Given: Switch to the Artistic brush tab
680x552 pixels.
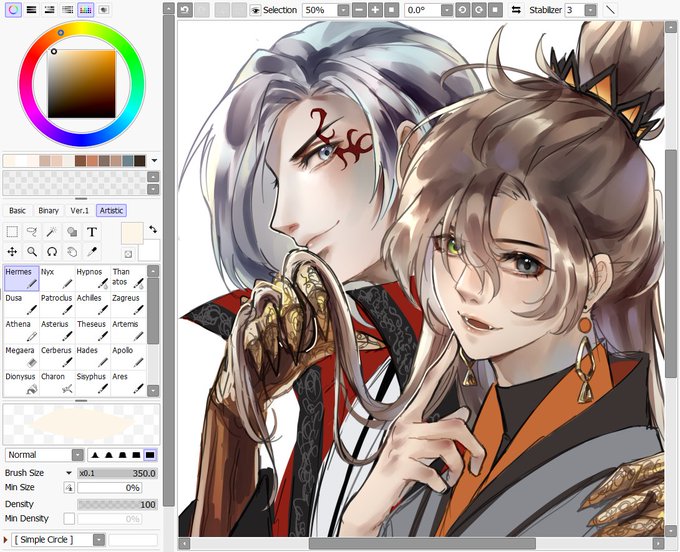Looking at the screenshot, I should [111, 211].
